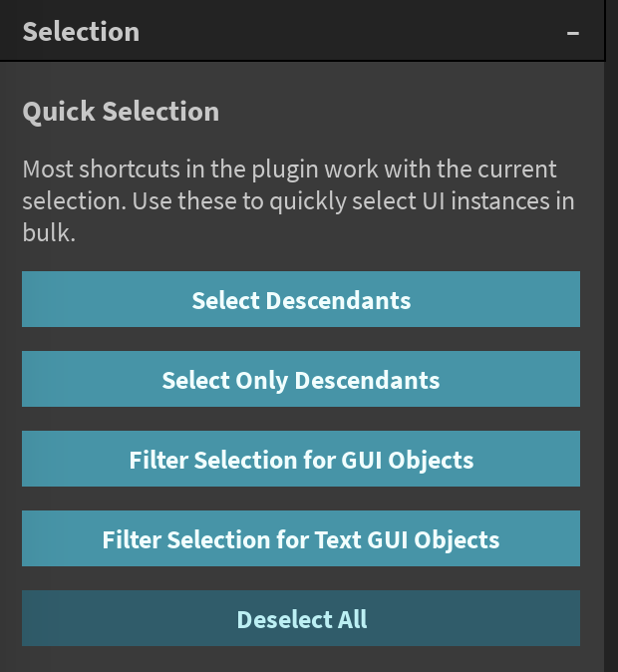Minimize the Selection panel using the dash
618x672 pixels.
tap(573, 33)
